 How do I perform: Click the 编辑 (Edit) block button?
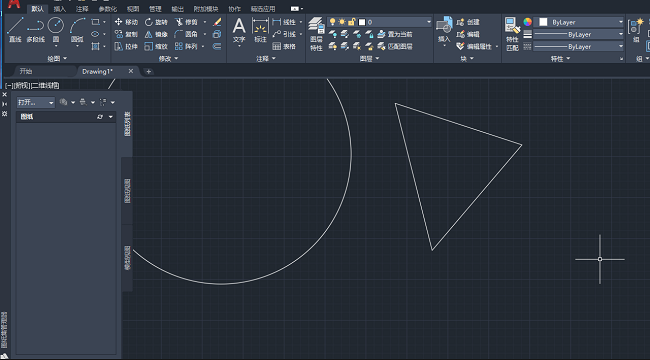[x=468, y=34]
